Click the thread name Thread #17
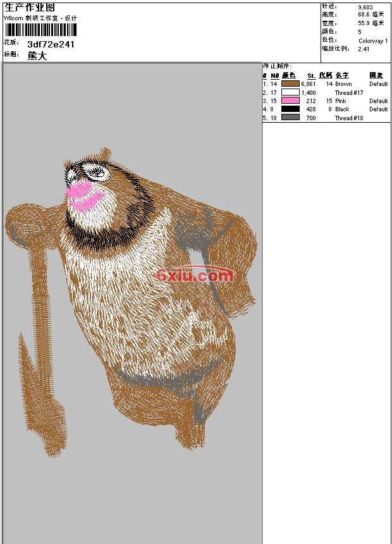 (349, 92)
